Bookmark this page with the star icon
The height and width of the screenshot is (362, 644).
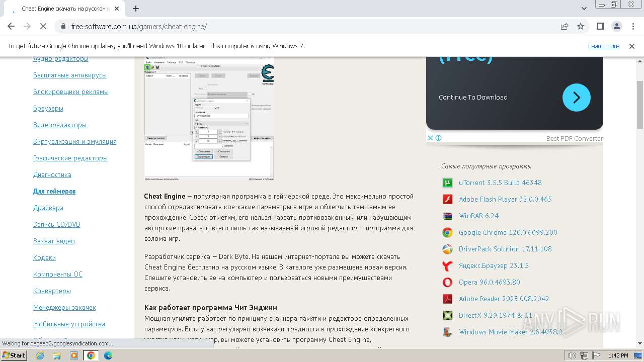click(581, 27)
